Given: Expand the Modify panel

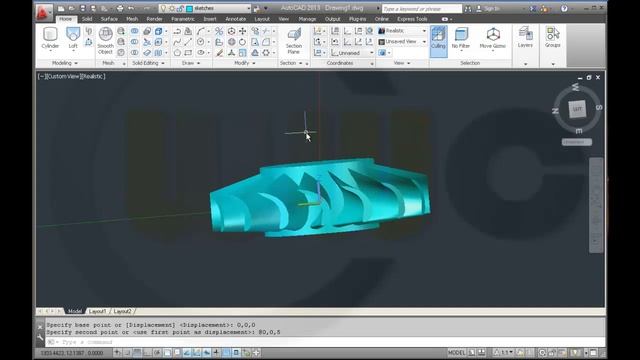Looking at the screenshot, I should [244, 63].
